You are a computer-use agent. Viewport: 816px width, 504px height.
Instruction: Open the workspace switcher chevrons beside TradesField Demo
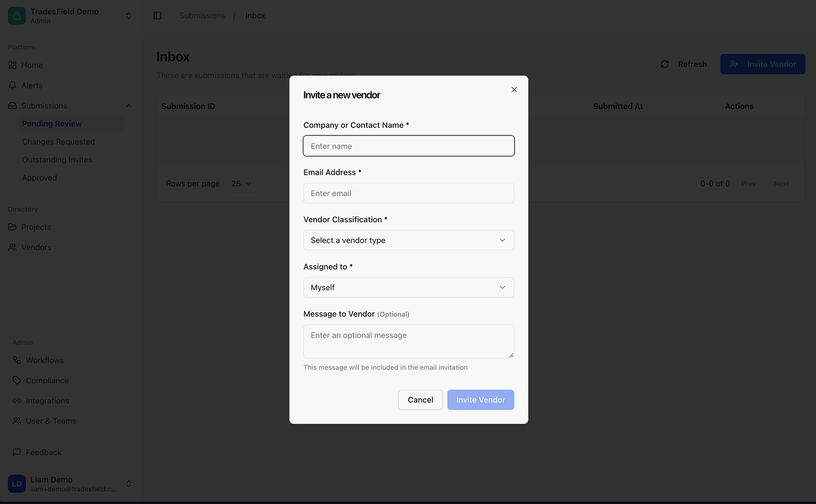pos(129,16)
